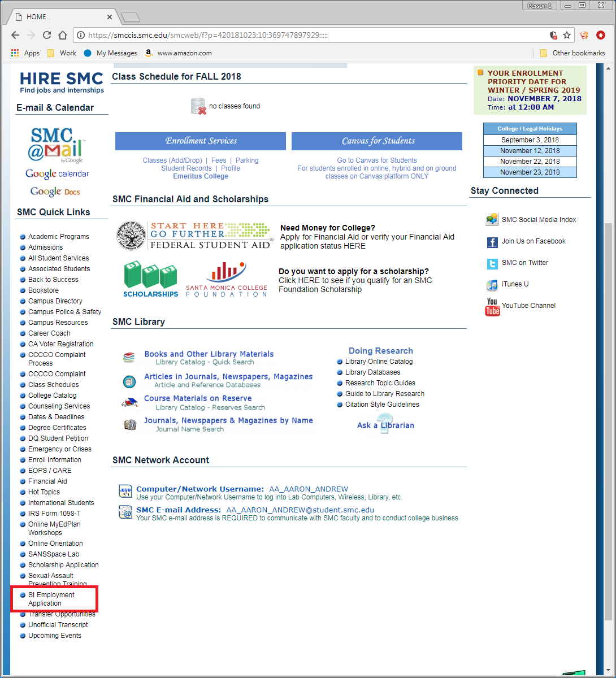Click the Journals by Name newspaper icon
The height and width of the screenshot is (678, 616).
(x=130, y=424)
